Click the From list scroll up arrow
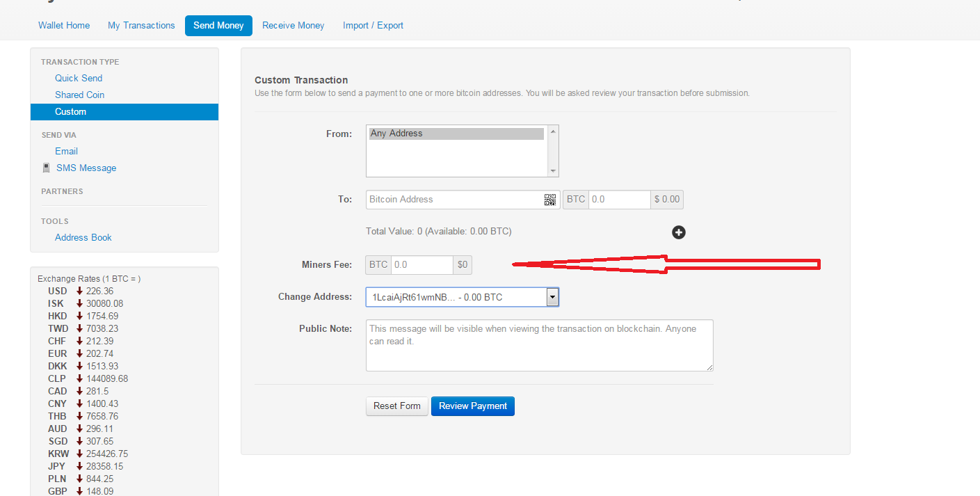Image resolution: width=980 pixels, height=496 pixels. [553, 131]
